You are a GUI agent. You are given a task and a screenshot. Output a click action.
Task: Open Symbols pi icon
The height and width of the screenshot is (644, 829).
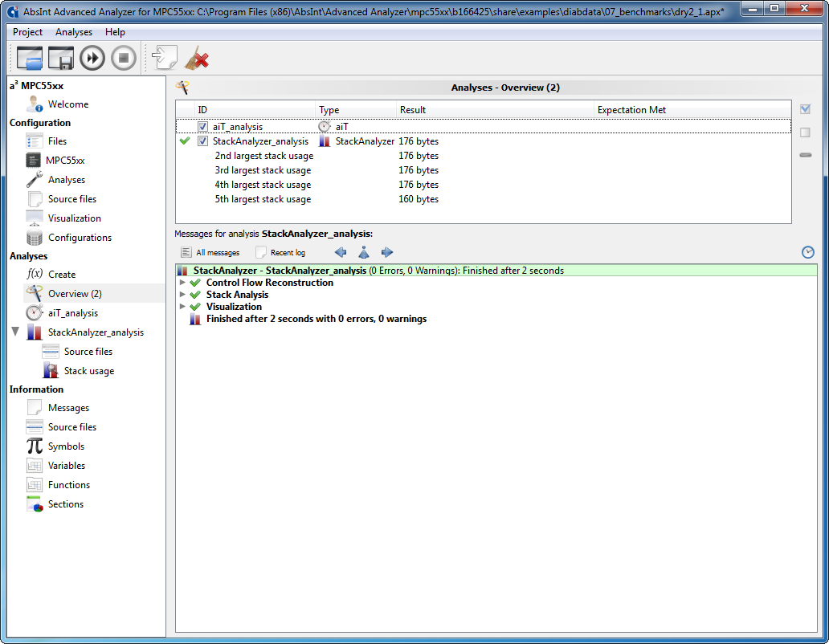point(35,446)
